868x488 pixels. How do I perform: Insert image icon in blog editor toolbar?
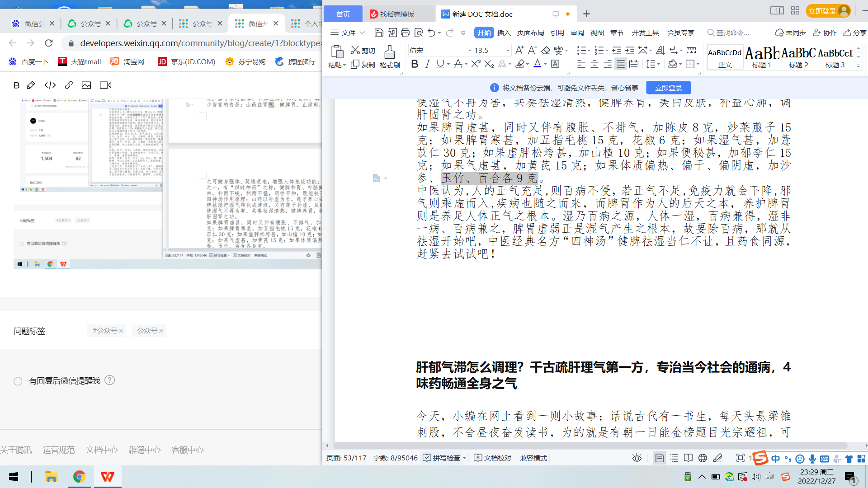tap(86, 85)
